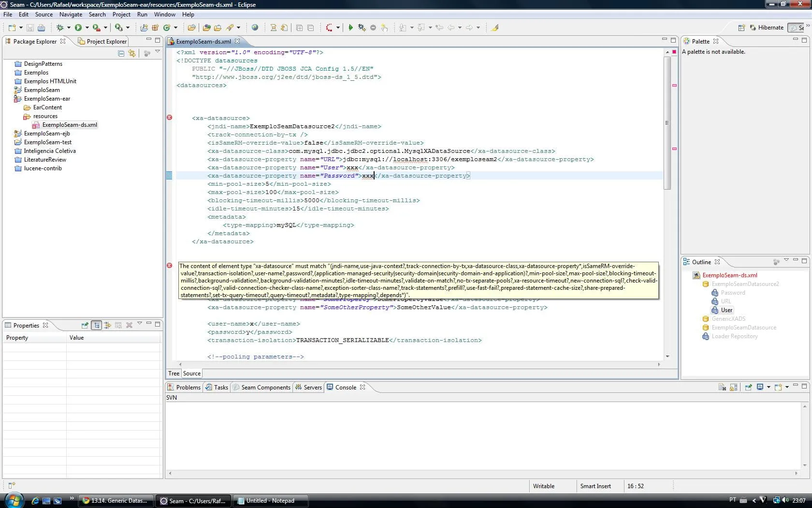The width and height of the screenshot is (812, 508).
Task: Open the Navigate menu
Action: pos(71,15)
